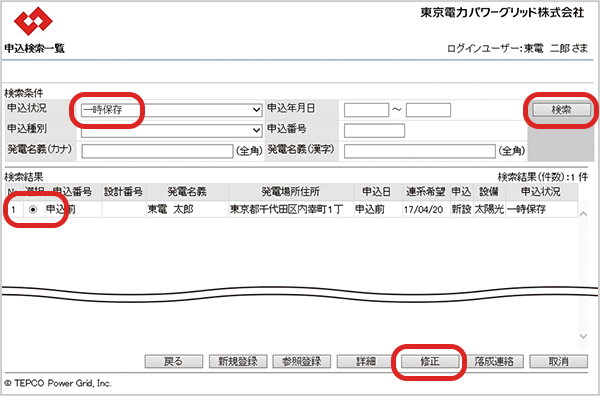This screenshot has width=600, height=396.
Task: Click the 申込日 column header
Action: (377, 192)
